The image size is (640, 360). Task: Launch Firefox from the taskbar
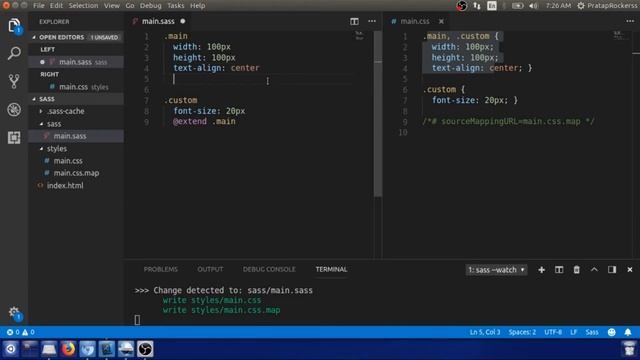68,349
